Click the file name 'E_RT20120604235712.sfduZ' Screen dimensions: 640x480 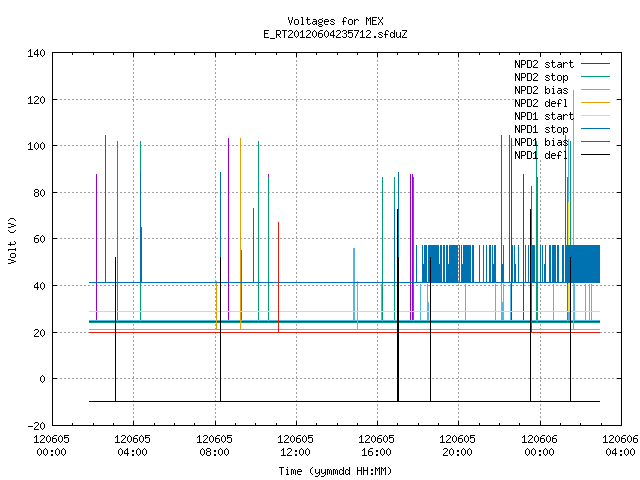click(x=335, y=34)
